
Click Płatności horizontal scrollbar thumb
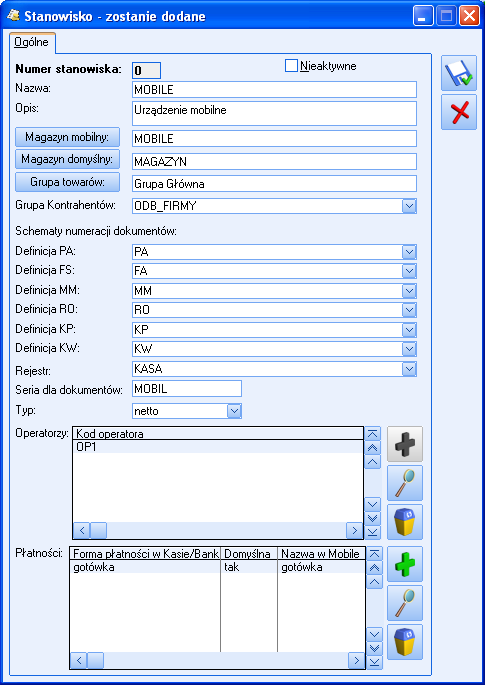coord(96,660)
